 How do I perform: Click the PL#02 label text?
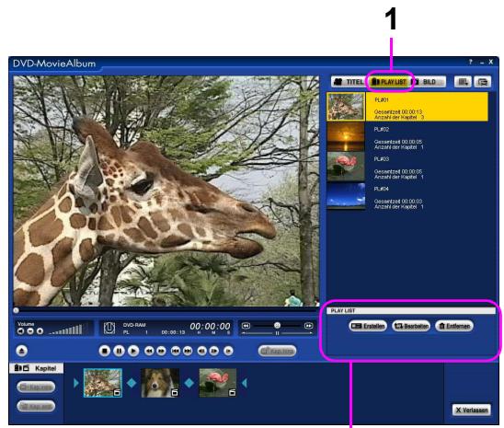[382, 129]
